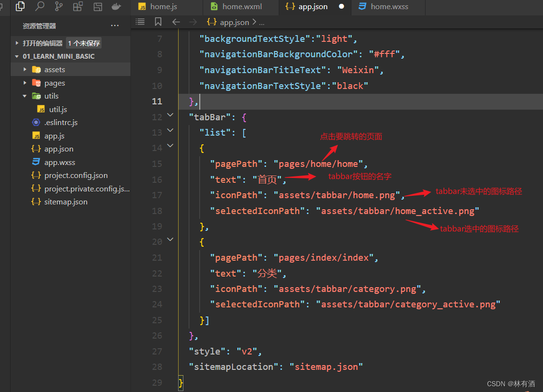
Task: Click the "assets/tabbar/home.png" iconPath value
Action: pos(336,195)
